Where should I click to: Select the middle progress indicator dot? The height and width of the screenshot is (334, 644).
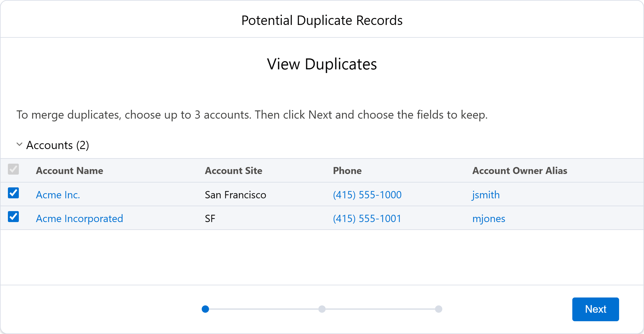[322, 309]
